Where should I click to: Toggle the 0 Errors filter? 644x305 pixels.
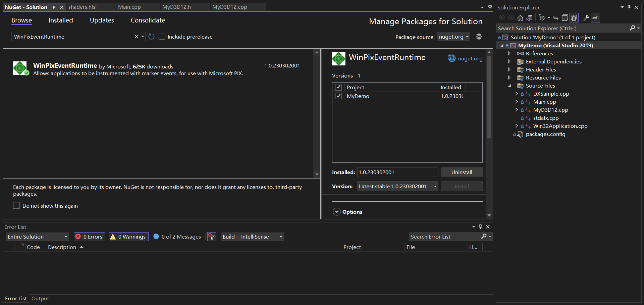point(90,237)
